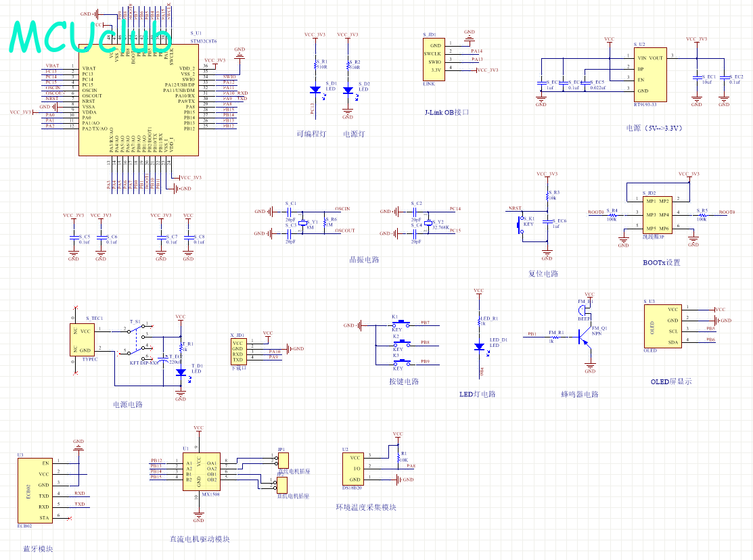The image size is (753, 560).
Task: Click the K1 key switch for PB7
Action: pos(401,323)
